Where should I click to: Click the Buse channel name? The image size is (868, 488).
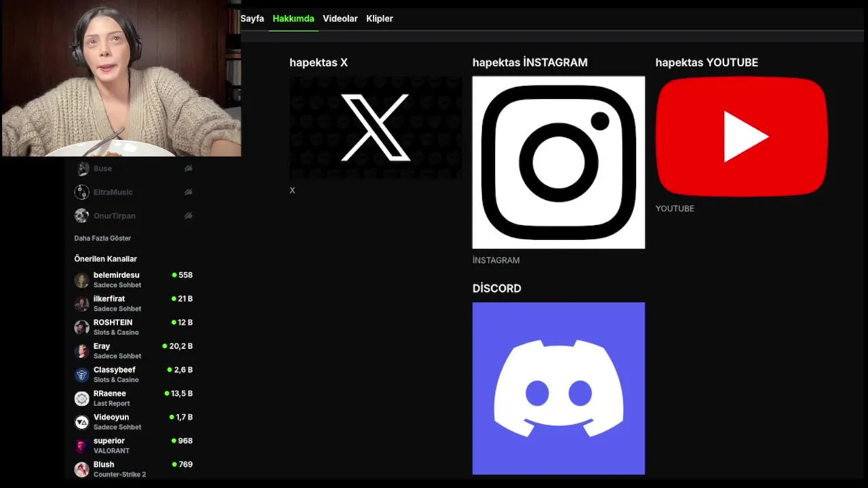[x=103, y=168]
